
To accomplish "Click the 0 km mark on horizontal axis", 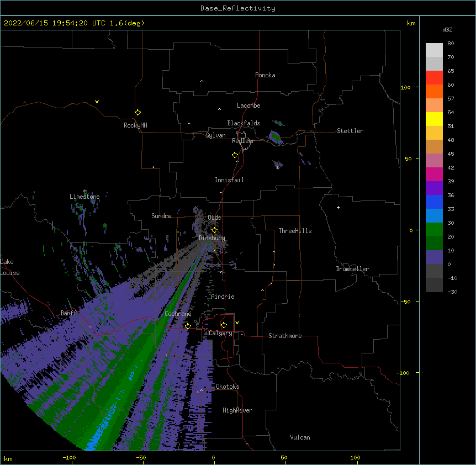I will point(213,457).
